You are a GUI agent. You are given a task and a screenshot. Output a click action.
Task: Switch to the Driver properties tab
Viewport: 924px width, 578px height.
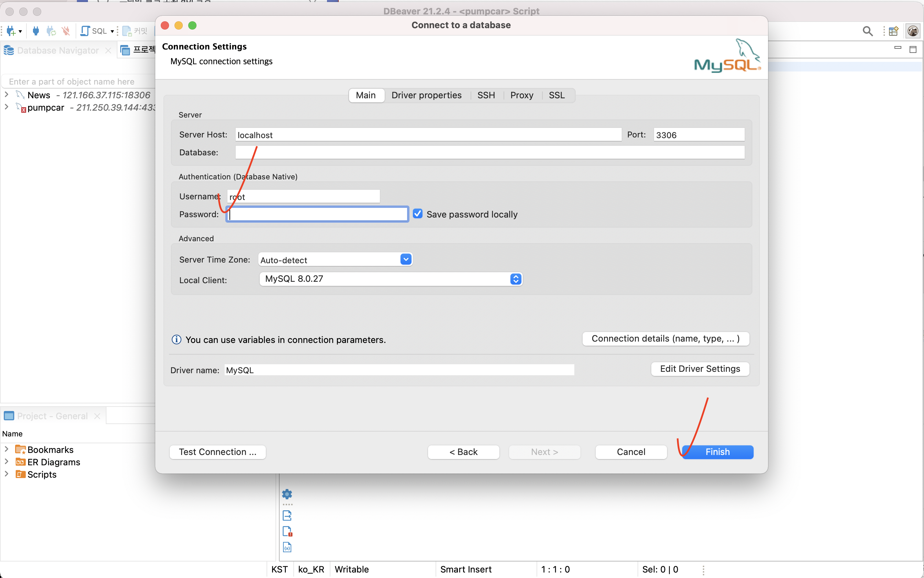426,95
